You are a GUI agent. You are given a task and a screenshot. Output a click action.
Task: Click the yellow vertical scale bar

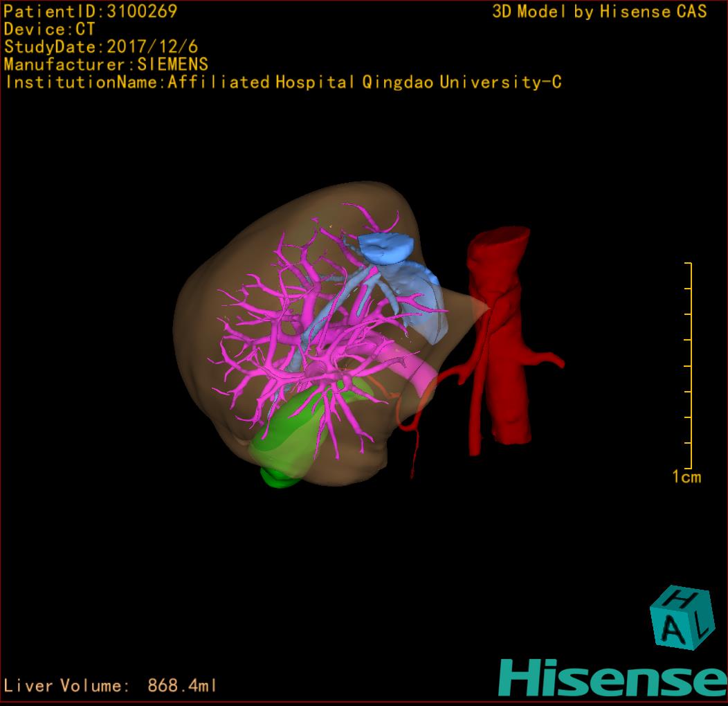point(689,365)
